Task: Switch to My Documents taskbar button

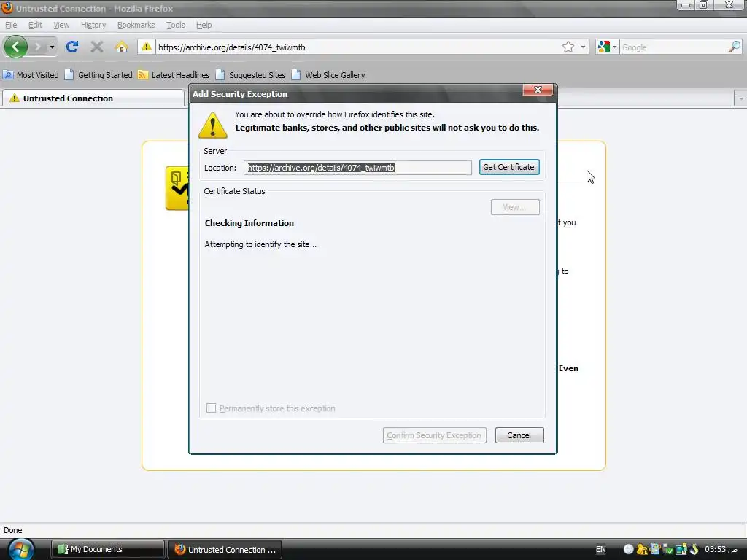Action: click(108, 549)
